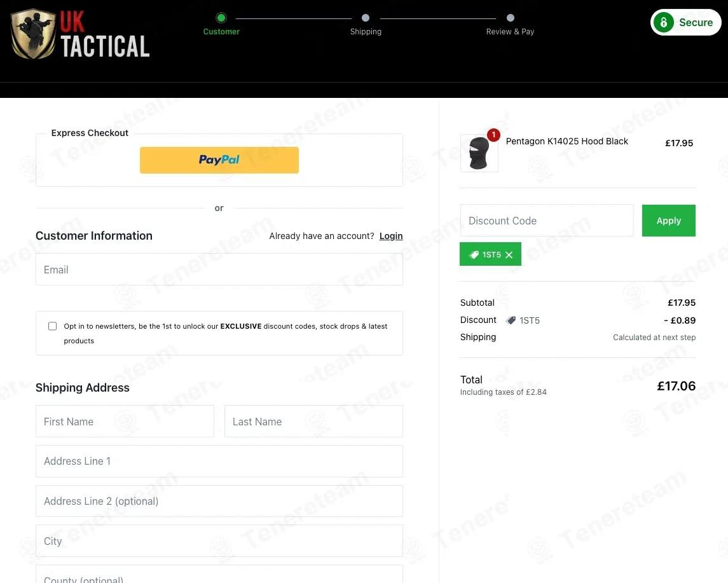728x583 pixels.
Task: Click the First Name field
Action: [125, 422]
